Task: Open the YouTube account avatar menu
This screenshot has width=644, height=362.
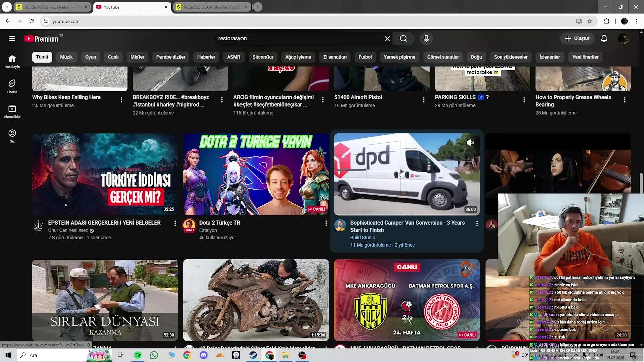Action: coord(623,39)
